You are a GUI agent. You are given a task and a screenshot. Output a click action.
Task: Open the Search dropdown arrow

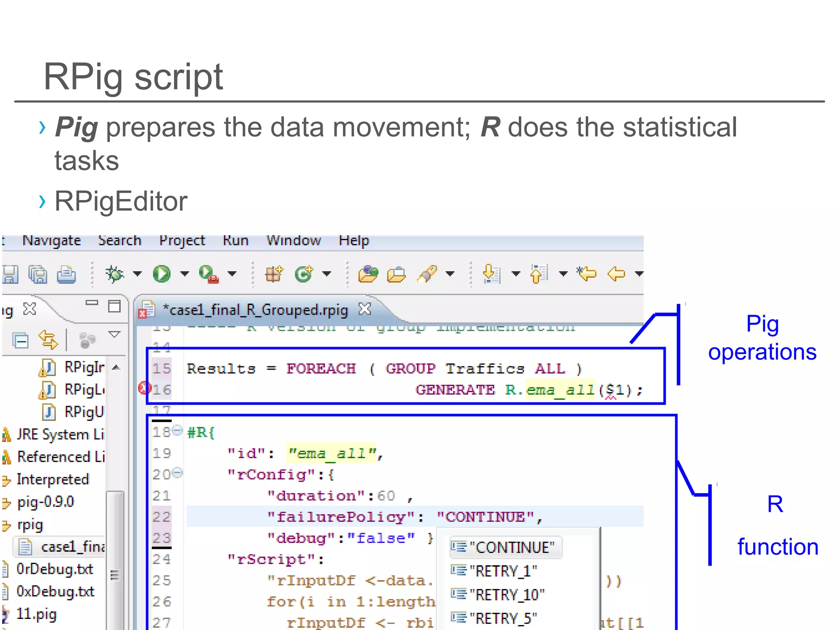[450, 274]
